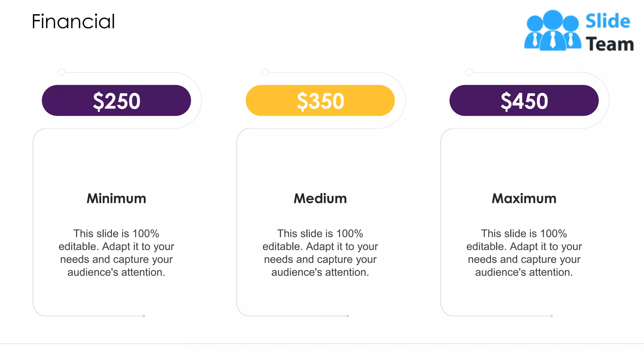Select the yellow $350 price pill
This screenshot has width=644, height=362.
[x=320, y=101]
